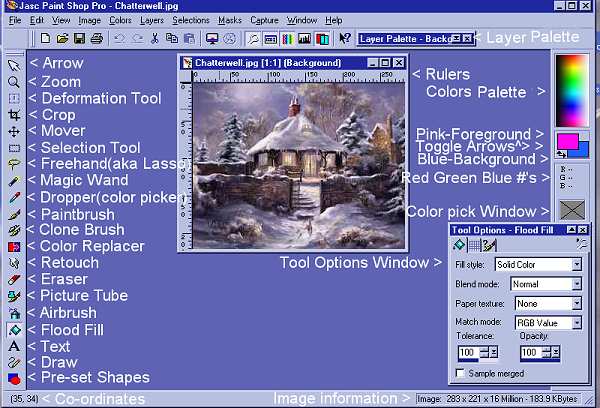Select the Picture Tube tool
The width and height of the screenshot is (600, 408).
(x=14, y=296)
